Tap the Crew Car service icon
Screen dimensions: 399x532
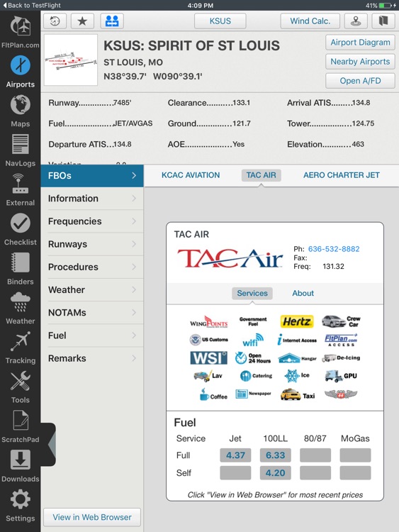[x=341, y=321]
